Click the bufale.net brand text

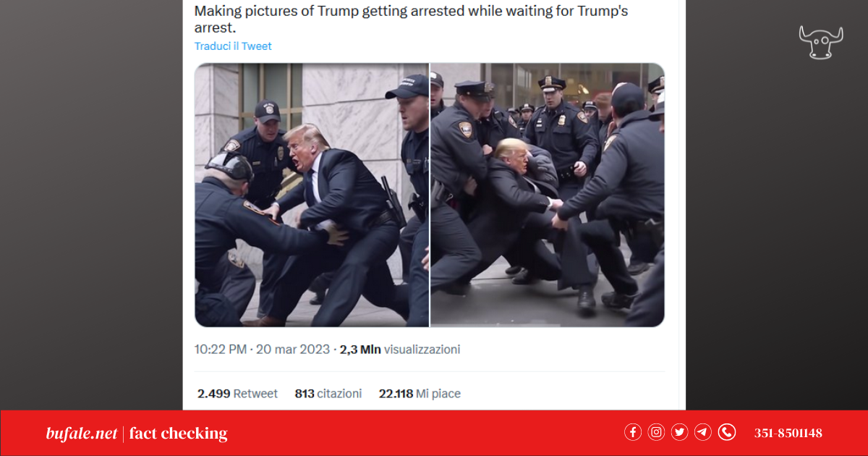point(81,434)
